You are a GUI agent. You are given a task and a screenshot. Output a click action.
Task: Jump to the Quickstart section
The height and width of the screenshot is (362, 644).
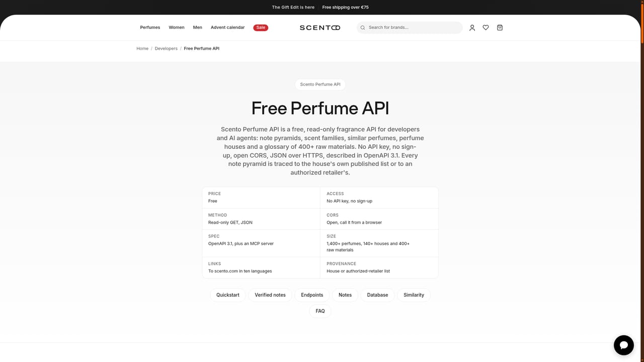click(228, 295)
